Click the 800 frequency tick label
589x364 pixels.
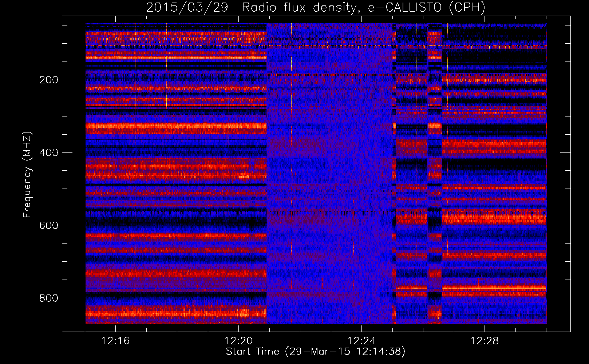click(49, 298)
